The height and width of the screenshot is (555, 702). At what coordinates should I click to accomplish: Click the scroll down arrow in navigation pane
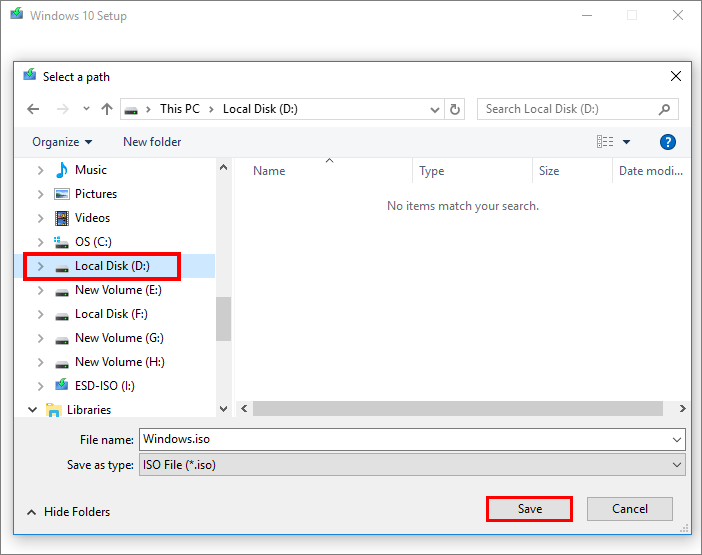click(x=223, y=409)
